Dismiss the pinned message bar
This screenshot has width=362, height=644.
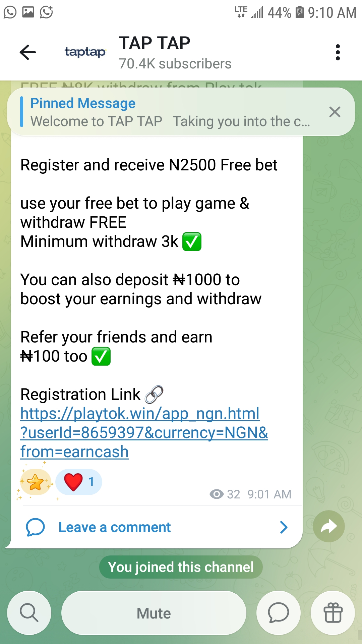click(335, 112)
